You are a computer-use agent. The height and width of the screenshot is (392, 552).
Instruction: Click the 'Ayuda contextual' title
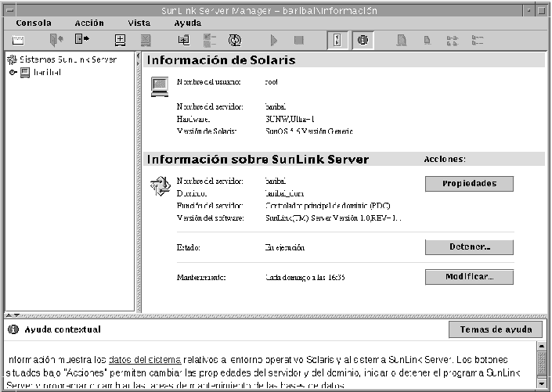[63, 329]
